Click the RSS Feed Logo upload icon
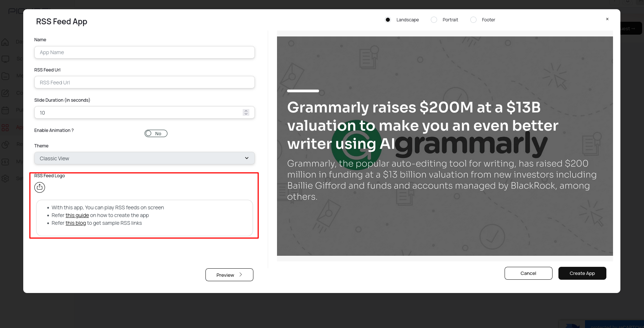Image resolution: width=644 pixels, height=328 pixels. 39,187
